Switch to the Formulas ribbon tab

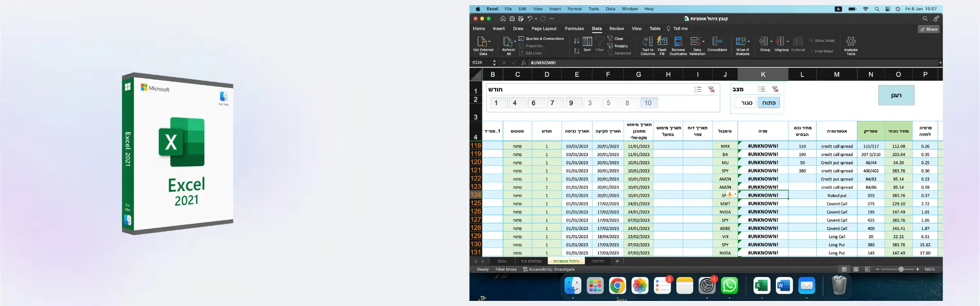coord(574,29)
